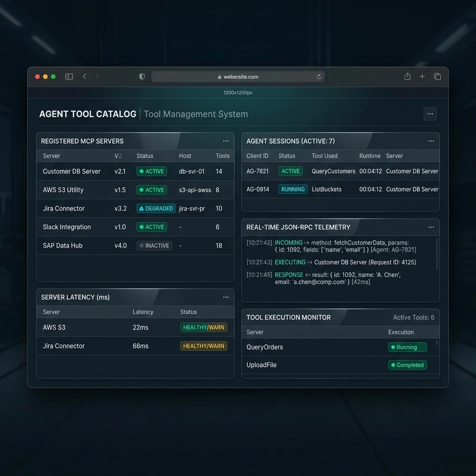476x476 pixels.
Task: Click host s3-api-awss
Action: pyautogui.click(x=195, y=190)
